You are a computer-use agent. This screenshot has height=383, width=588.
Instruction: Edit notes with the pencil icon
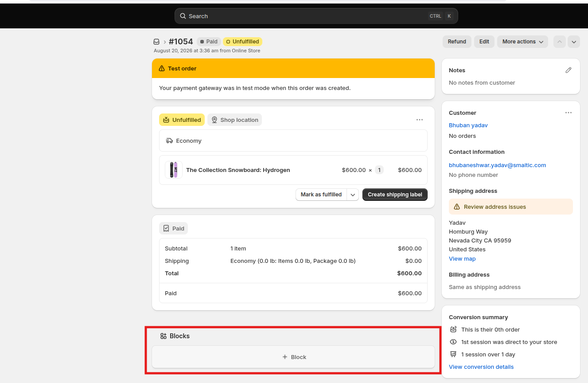coord(569,70)
